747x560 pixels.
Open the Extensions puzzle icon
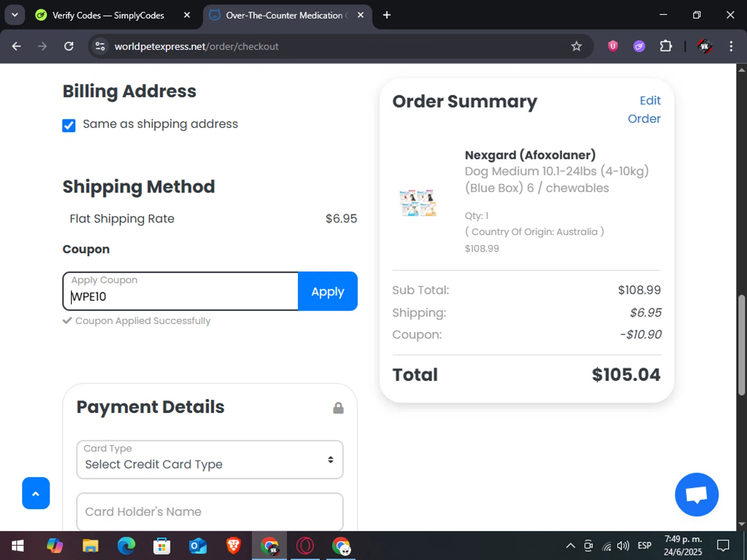pyautogui.click(x=666, y=46)
